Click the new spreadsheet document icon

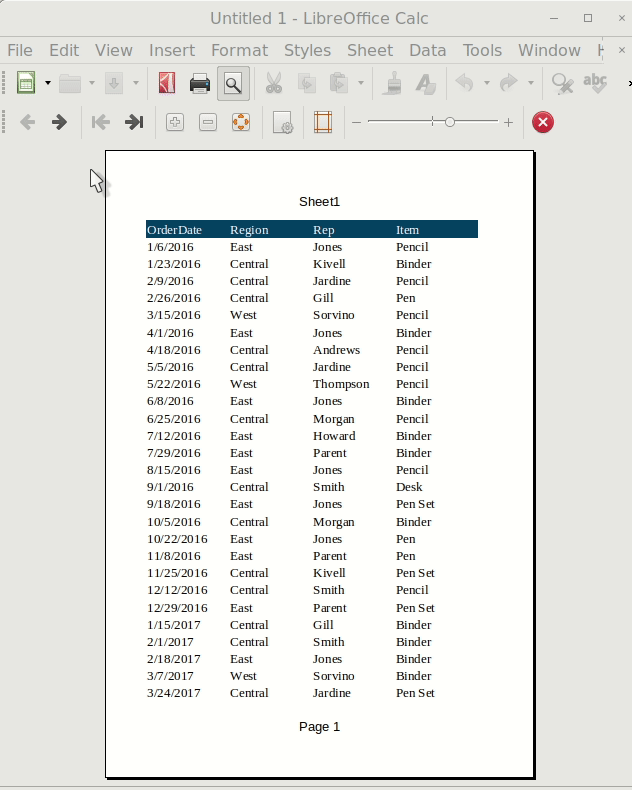coord(26,84)
